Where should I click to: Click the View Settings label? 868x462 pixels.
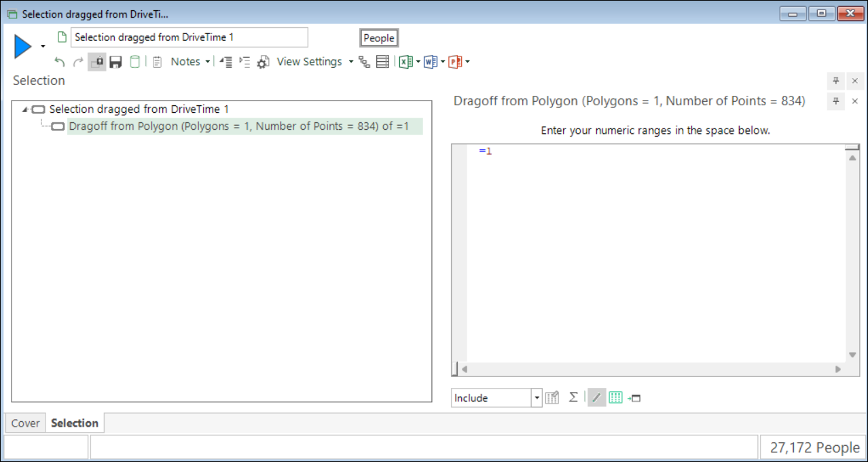[309, 62]
